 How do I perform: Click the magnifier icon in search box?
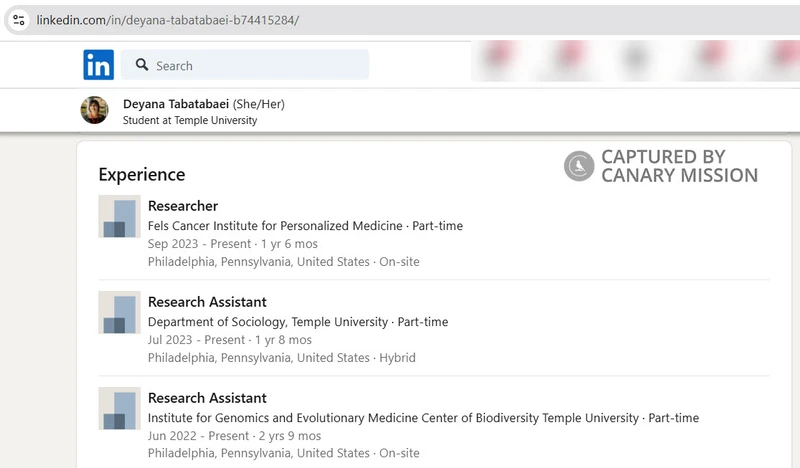[142, 65]
